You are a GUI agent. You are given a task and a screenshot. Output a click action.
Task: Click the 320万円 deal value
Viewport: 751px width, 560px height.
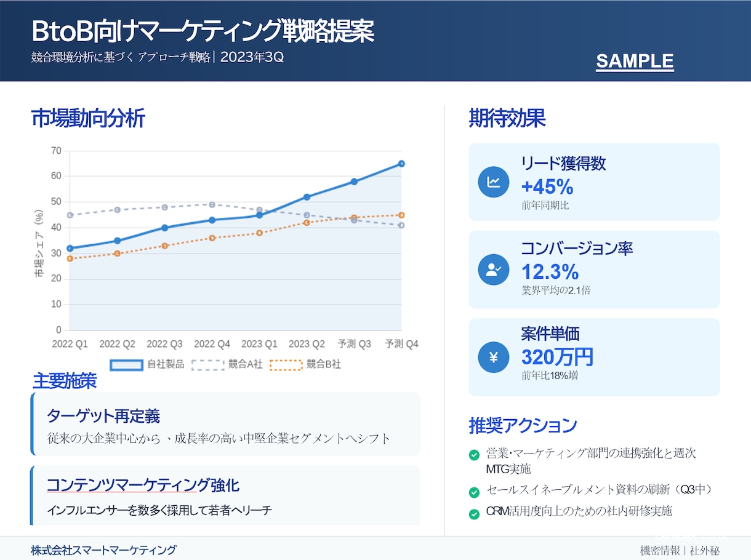[x=557, y=357]
